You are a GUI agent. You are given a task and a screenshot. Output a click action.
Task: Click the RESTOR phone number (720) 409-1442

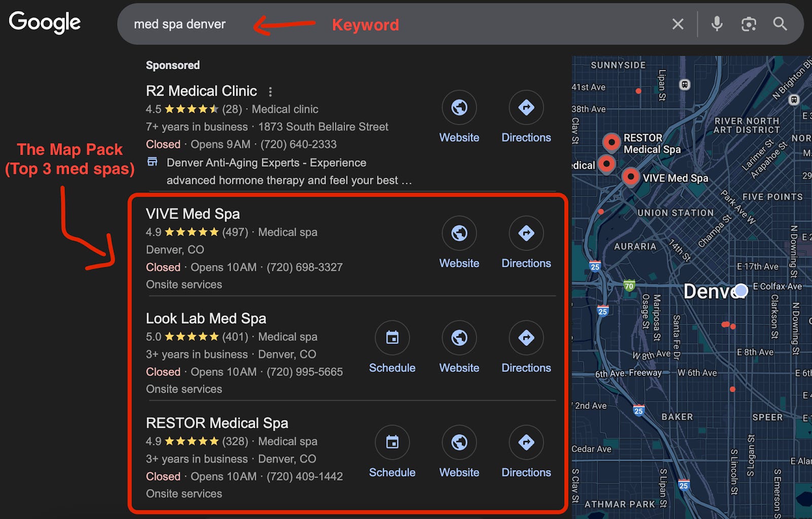(x=304, y=476)
